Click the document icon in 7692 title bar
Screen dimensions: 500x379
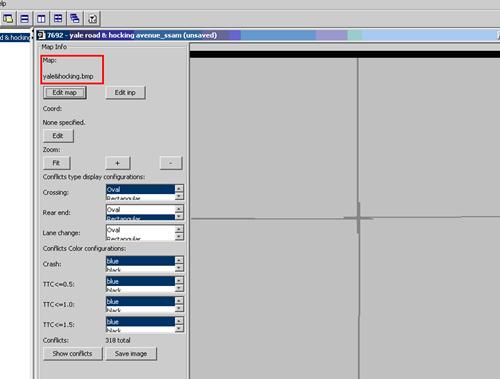[x=41, y=35]
